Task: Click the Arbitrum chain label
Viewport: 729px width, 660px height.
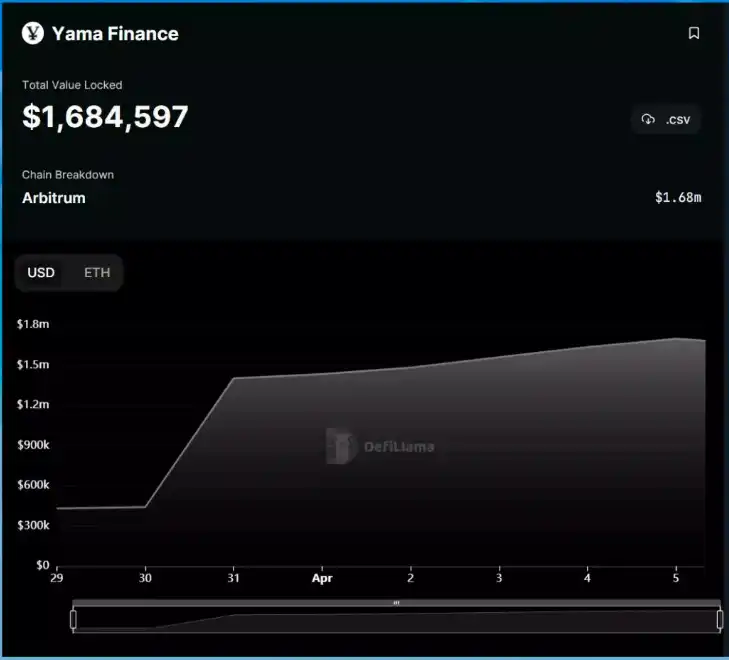Action: tap(53, 198)
